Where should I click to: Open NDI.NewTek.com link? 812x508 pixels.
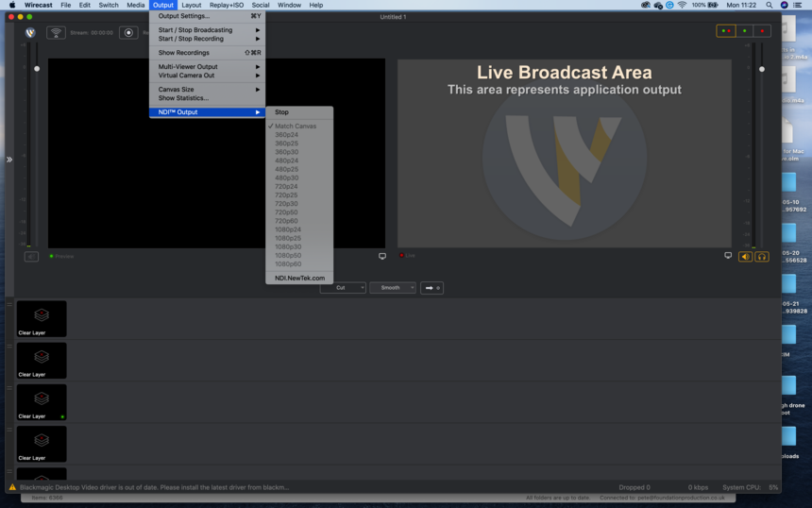pyautogui.click(x=299, y=279)
